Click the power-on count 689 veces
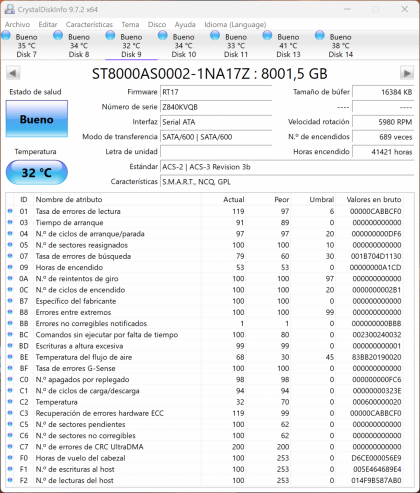Screen dimensions: 420x493 point(383,137)
